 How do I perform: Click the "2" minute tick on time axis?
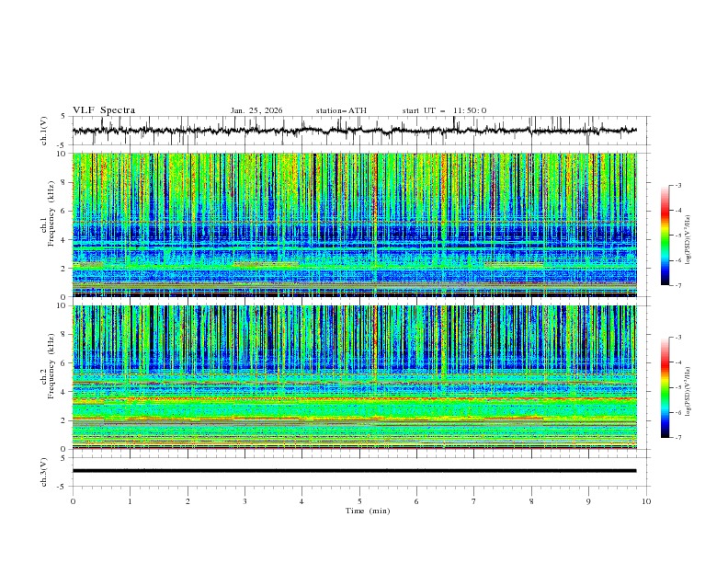tap(188, 501)
